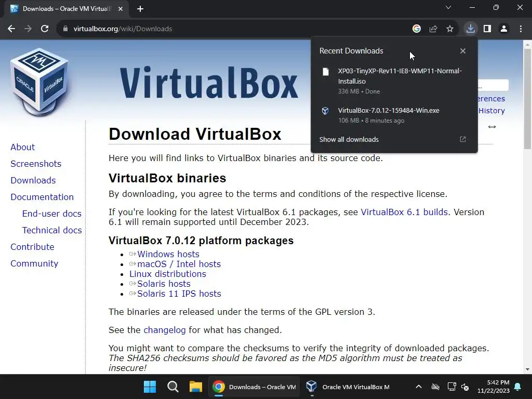Click the browser forward arrow
The image size is (532, 399).
[28, 29]
